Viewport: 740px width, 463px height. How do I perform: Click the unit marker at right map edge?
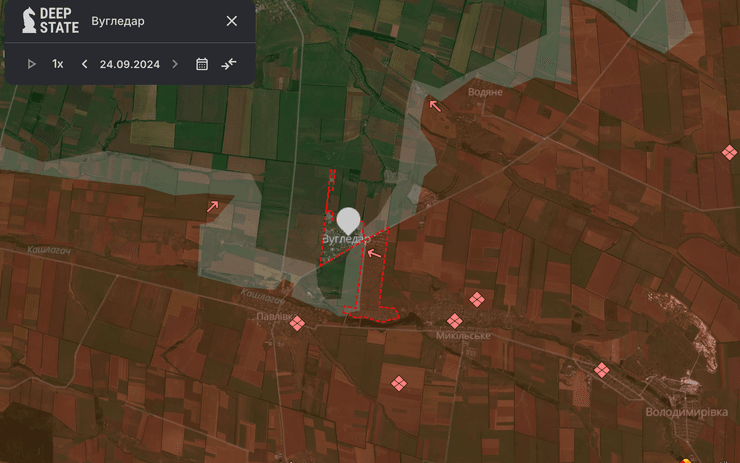point(729,152)
